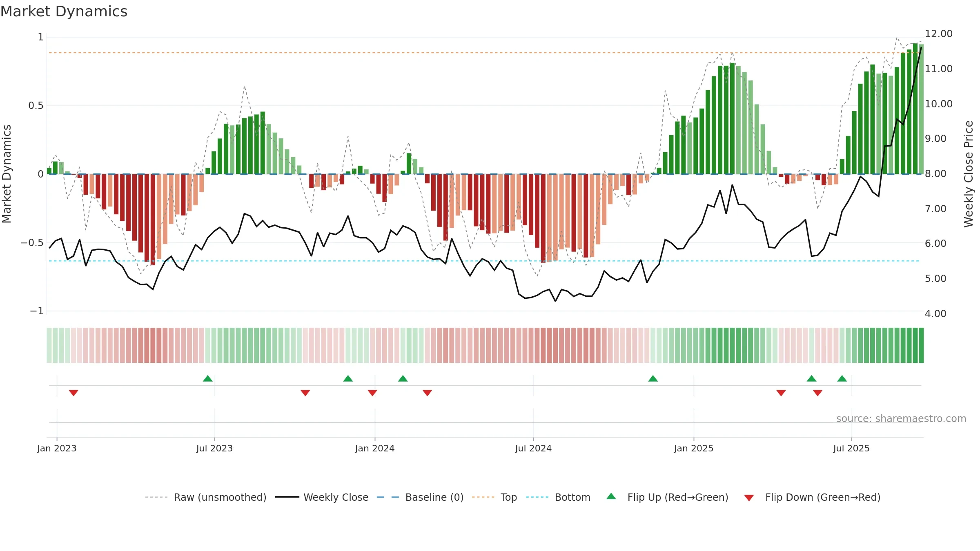Screen dimensions: 980x551
Task: Click the Jan 2024 axis label
Action: tap(375, 448)
